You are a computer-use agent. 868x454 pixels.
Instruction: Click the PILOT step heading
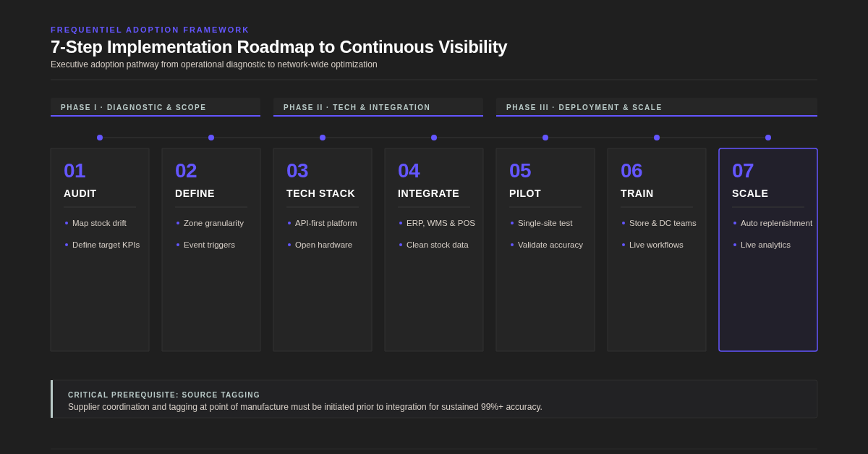tap(525, 193)
